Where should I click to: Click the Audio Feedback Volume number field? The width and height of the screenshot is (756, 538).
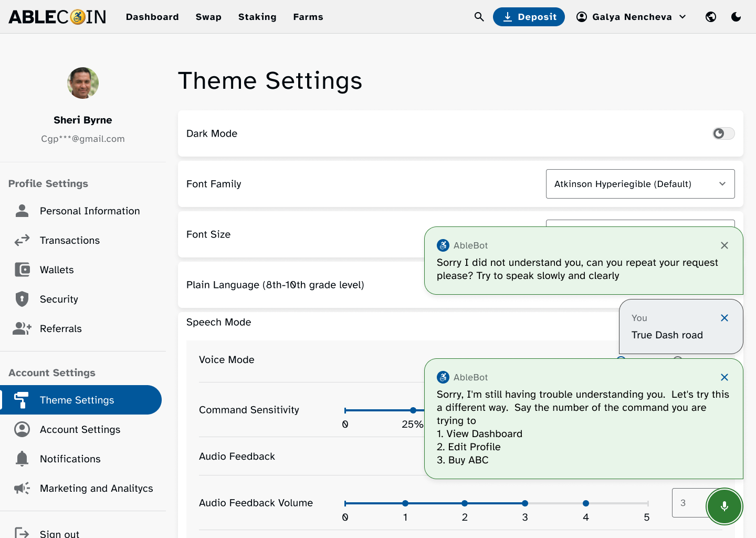688,503
